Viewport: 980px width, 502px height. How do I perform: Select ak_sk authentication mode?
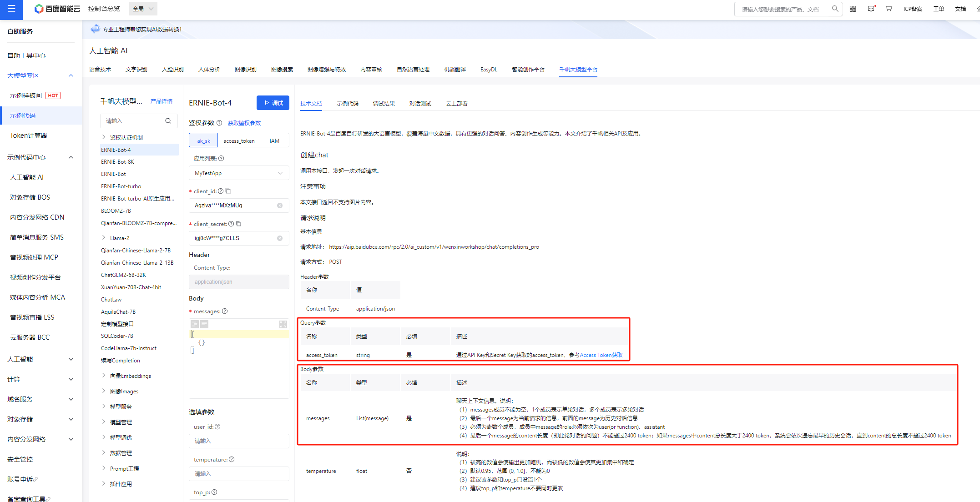click(203, 141)
